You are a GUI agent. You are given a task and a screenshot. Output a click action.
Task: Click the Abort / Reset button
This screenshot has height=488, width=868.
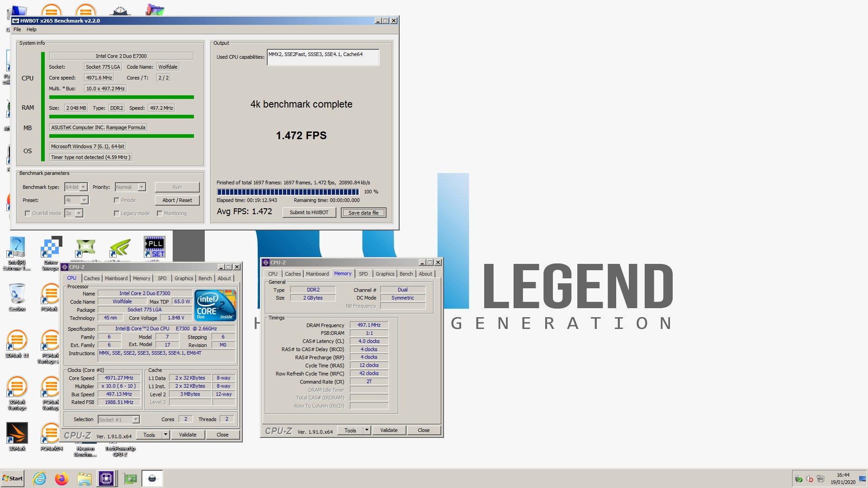[x=177, y=200]
